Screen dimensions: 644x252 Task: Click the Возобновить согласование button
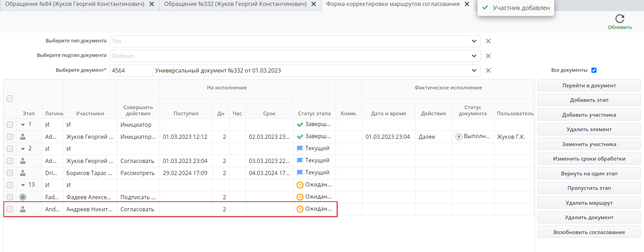[x=589, y=232]
